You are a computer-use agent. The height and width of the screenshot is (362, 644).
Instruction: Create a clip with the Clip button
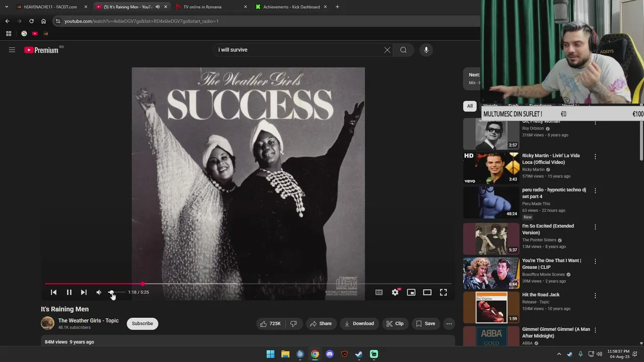(x=395, y=324)
